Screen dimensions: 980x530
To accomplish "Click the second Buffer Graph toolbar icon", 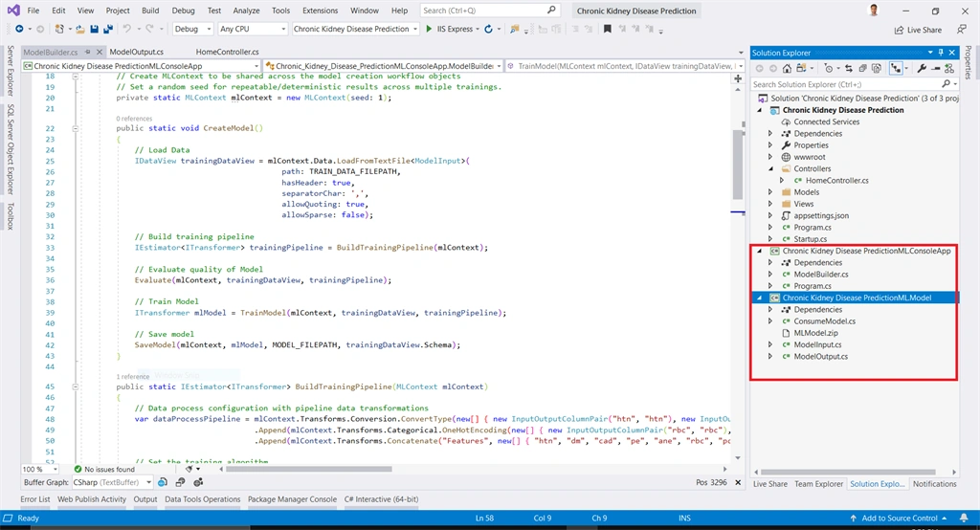I will (x=180, y=482).
